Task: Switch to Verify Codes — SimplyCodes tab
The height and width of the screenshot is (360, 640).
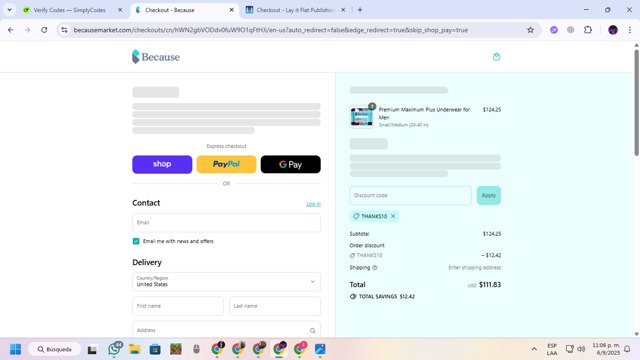Action: coord(69,10)
